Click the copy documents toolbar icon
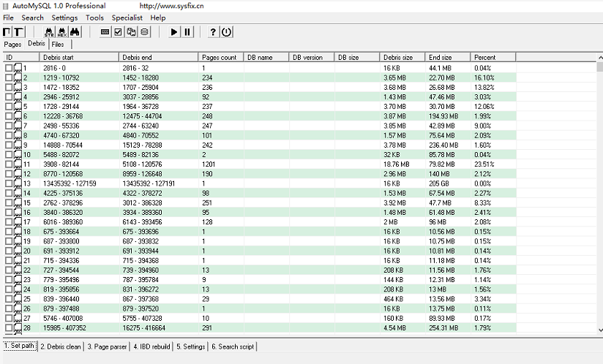This screenshot has width=603, height=364. (131, 32)
